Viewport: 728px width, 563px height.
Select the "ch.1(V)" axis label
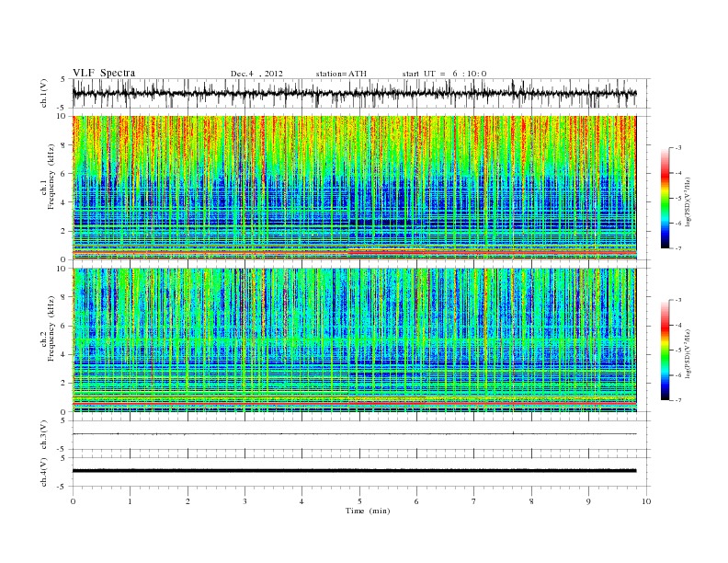pos(43,93)
